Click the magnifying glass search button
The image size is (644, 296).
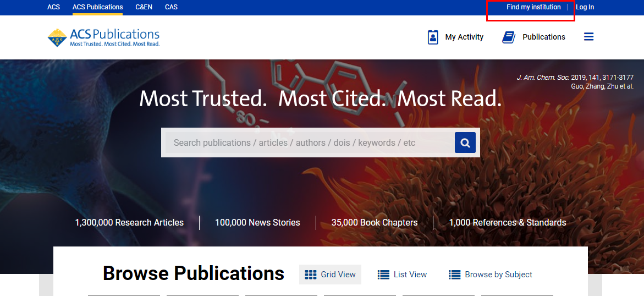pyautogui.click(x=465, y=143)
